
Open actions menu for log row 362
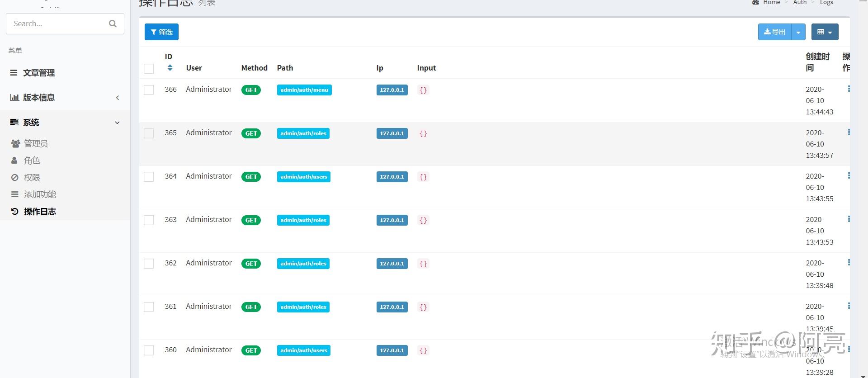[849, 263]
